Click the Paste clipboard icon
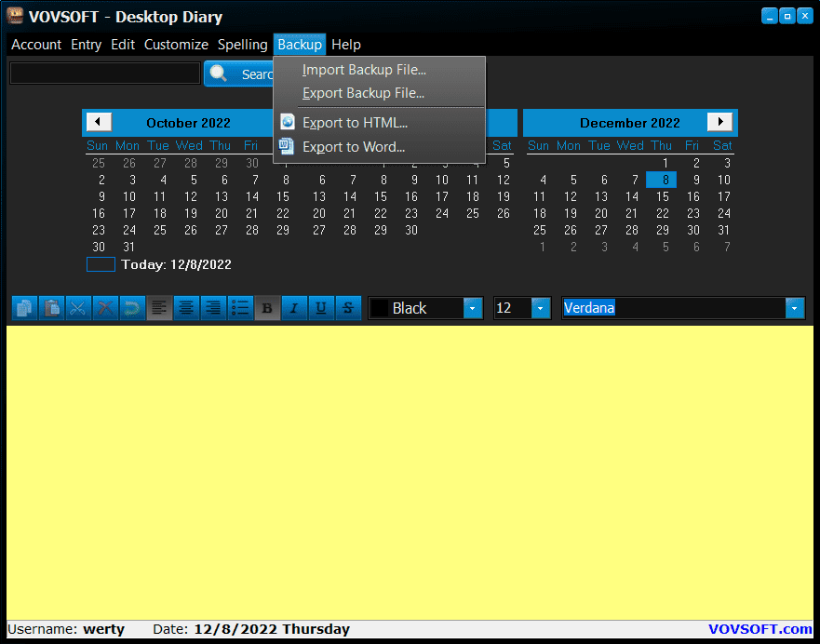Screen dimensions: 820x644 coord(51,308)
